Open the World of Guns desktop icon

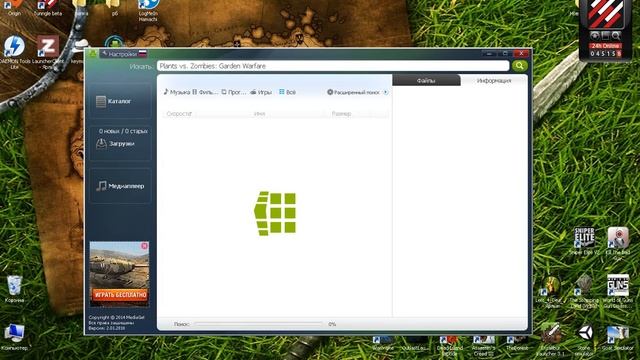(618, 290)
